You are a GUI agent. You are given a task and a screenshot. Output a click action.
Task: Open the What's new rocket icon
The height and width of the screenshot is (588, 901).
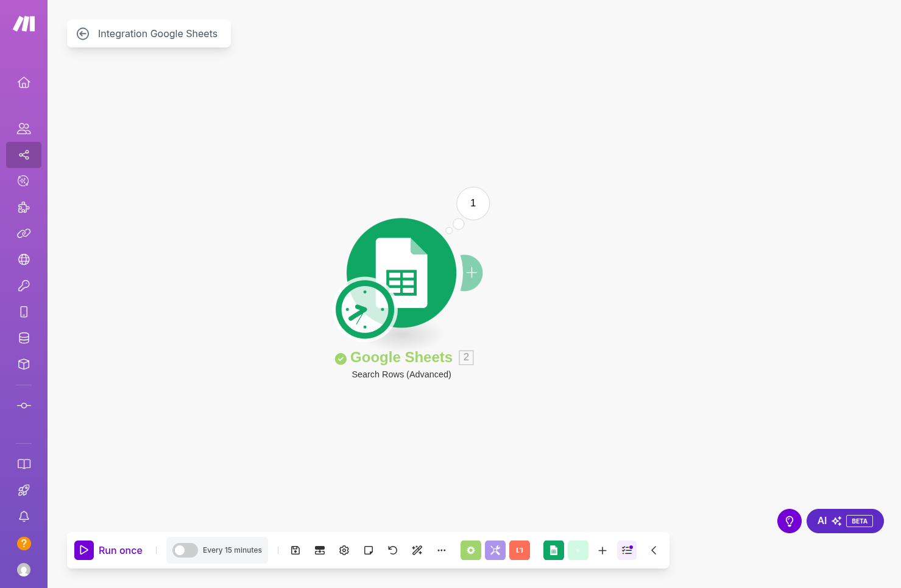point(24,490)
